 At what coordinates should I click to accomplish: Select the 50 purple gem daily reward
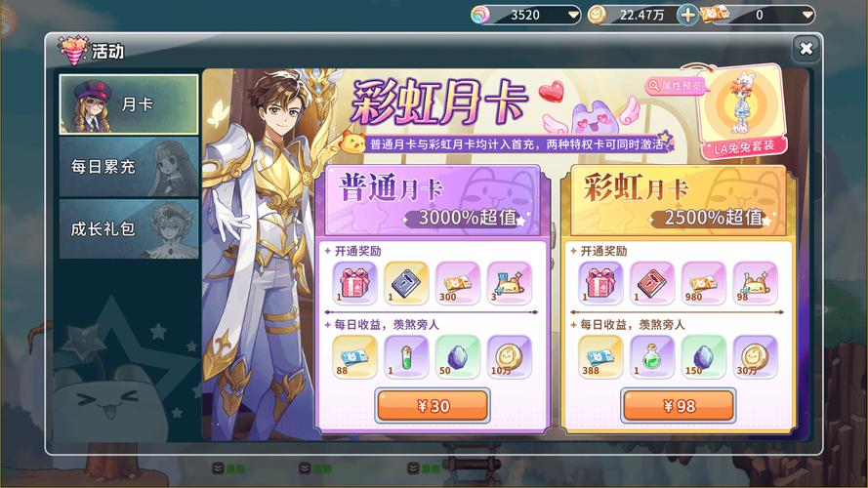coord(458,357)
